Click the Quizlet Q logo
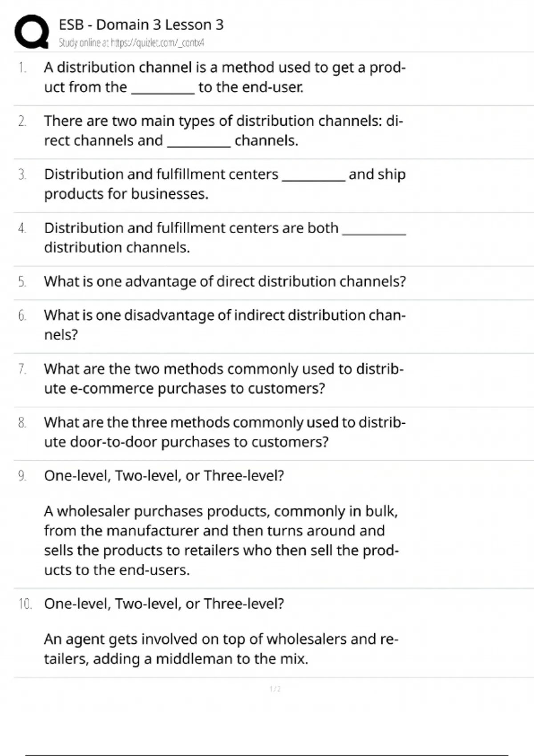The width and height of the screenshot is (534, 756). [32, 32]
